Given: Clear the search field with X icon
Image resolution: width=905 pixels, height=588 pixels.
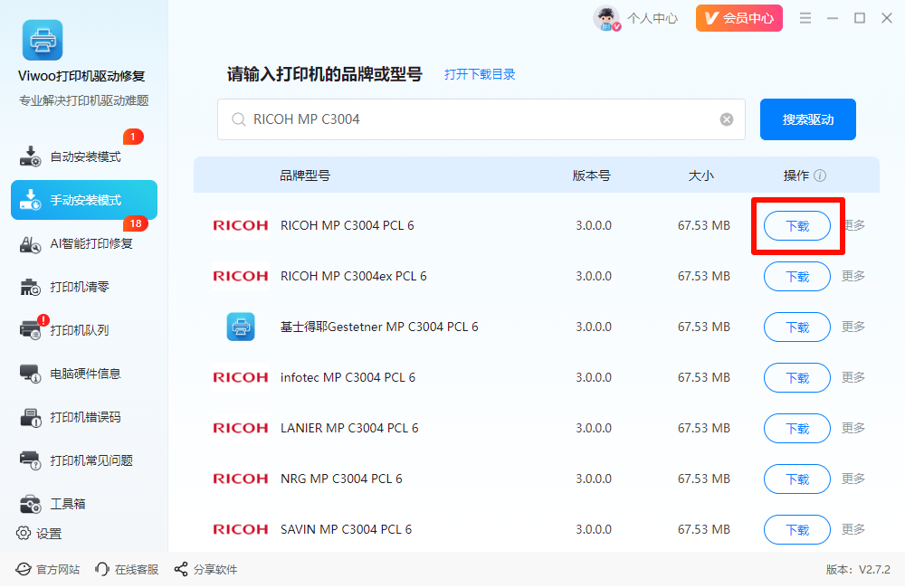Looking at the screenshot, I should point(727,119).
